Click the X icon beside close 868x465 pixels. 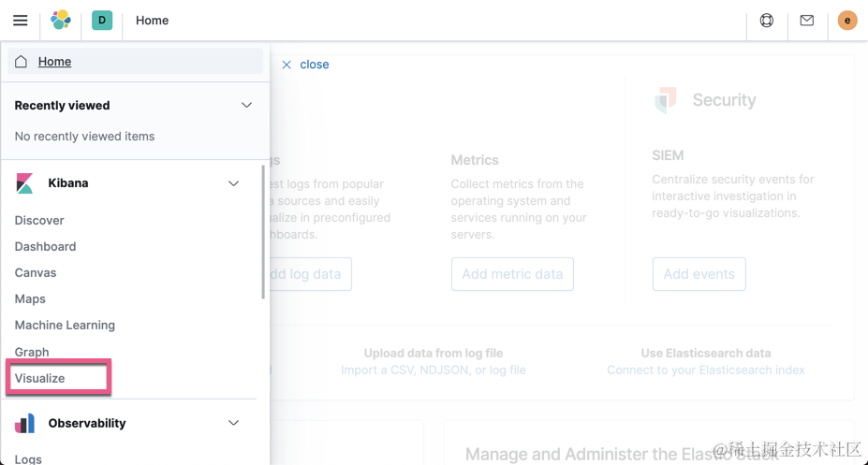point(287,65)
